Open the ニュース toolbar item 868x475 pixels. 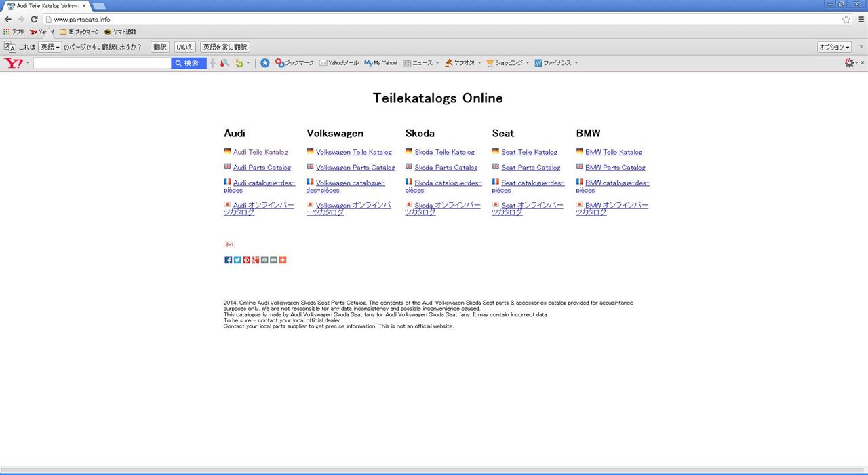pos(418,63)
